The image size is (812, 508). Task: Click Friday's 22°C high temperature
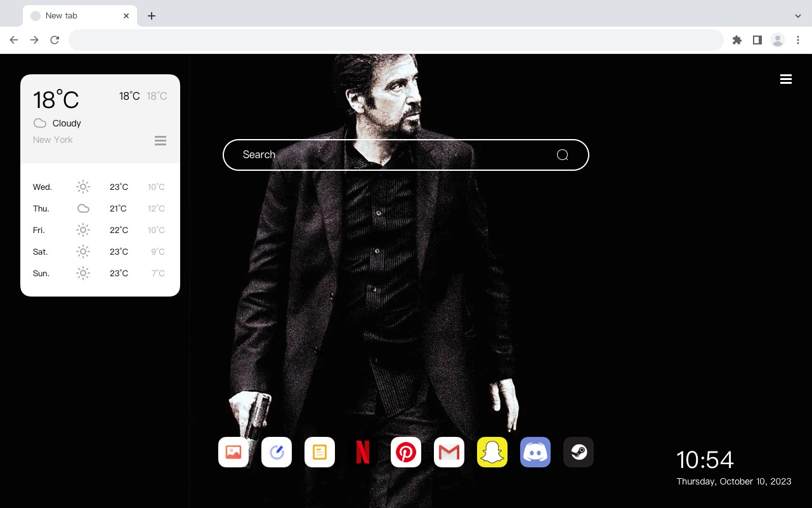tap(119, 230)
